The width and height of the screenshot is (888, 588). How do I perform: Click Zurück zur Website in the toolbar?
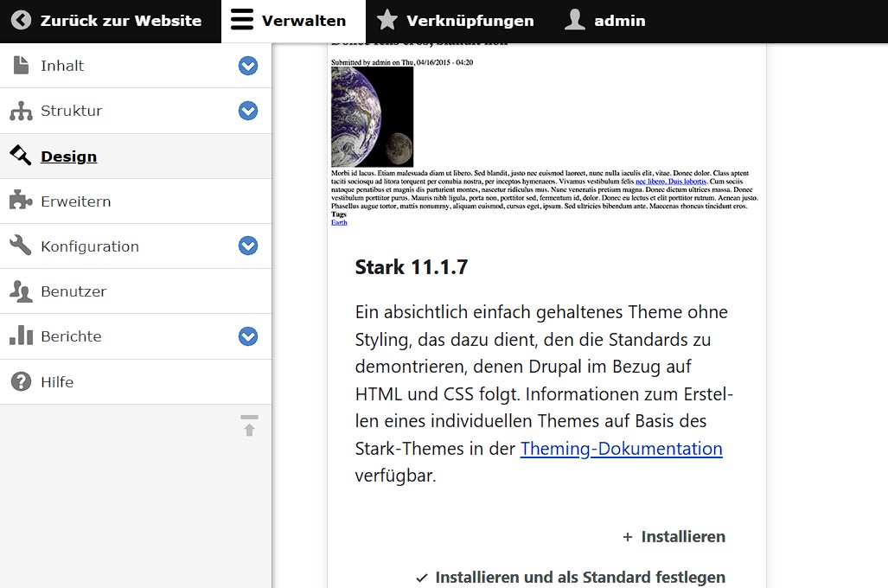point(111,21)
